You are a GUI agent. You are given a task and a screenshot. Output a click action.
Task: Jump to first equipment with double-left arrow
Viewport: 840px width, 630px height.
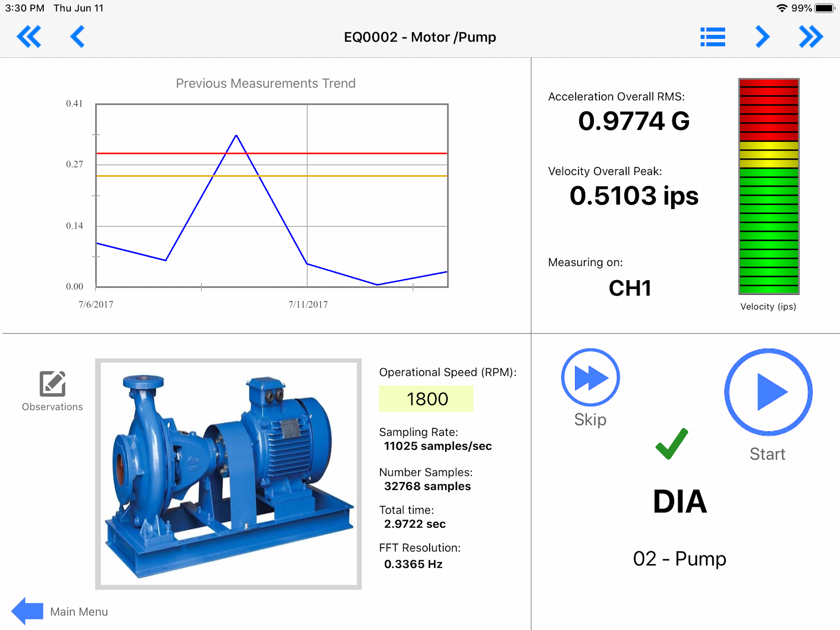[x=29, y=37]
